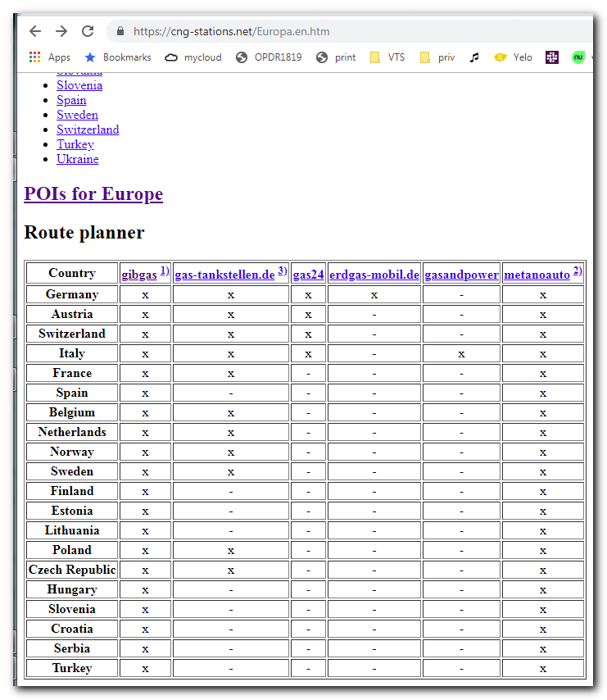Open the POIs for Europe link
Image resolution: width=607 pixels, height=700 pixels.
93,193
